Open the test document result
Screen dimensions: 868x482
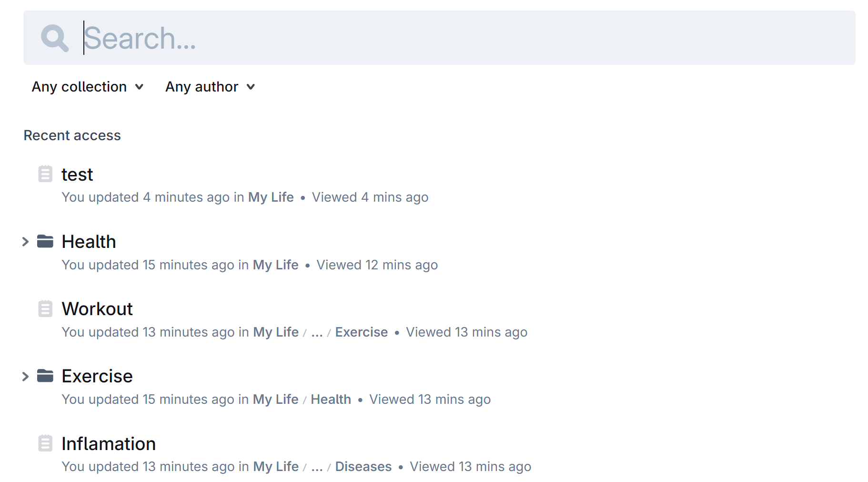77,174
